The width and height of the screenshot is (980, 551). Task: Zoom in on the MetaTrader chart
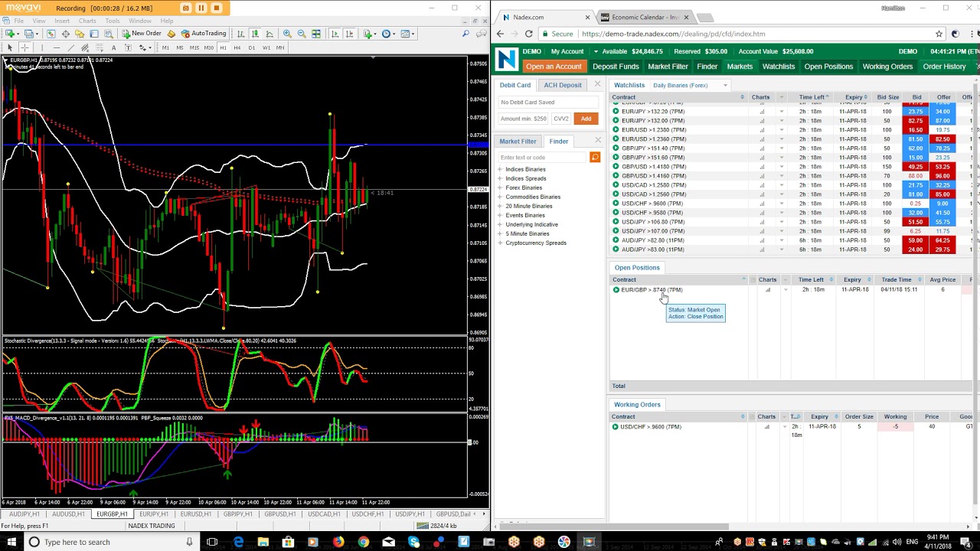pos(287,34)
